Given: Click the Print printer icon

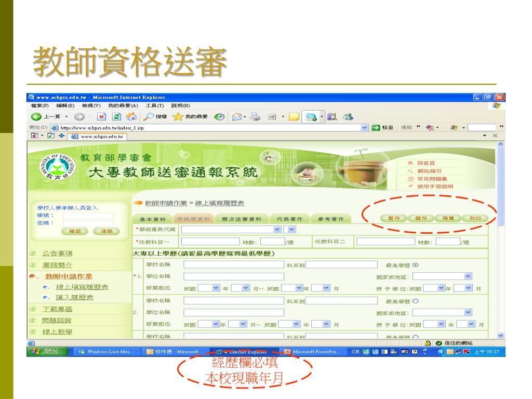Looking at the screenshot, I should click(255, 117).
